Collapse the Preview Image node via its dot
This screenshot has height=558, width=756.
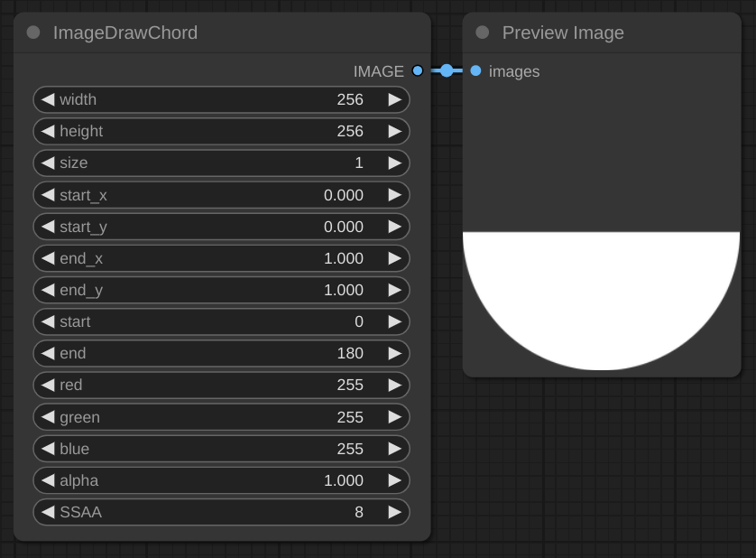point(483,33)
